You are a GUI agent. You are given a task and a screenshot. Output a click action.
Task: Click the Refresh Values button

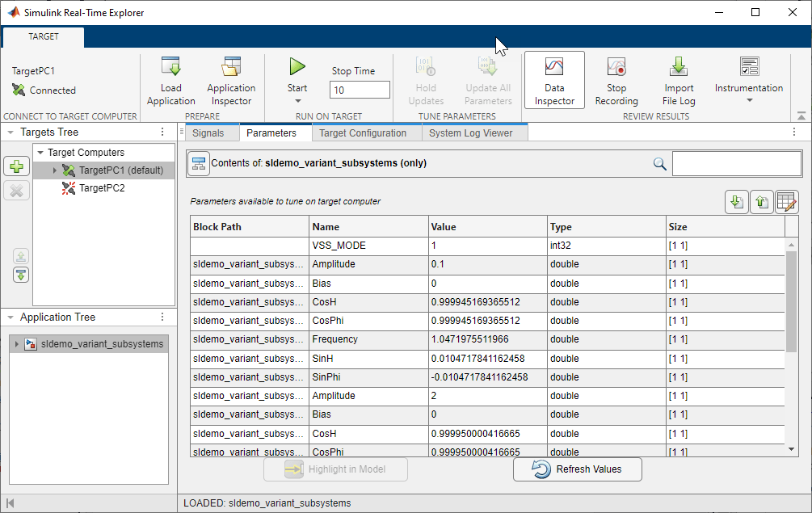click(578, 469)
